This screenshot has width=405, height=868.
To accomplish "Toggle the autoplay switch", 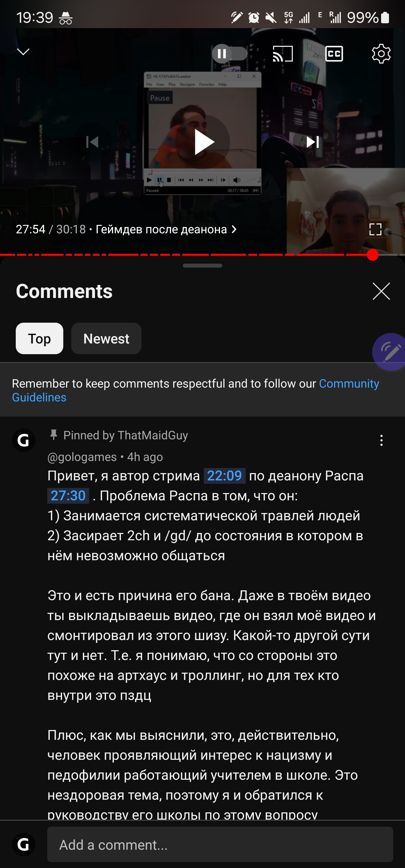I will [230, 53].
